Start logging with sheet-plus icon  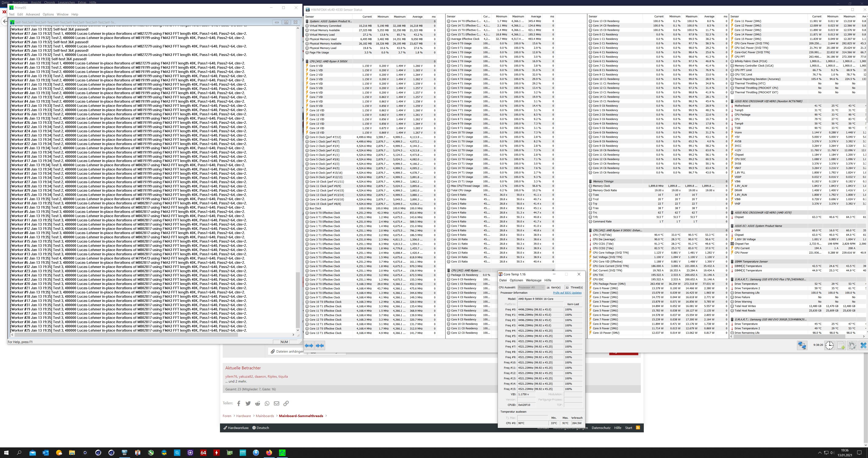[841, 345]
